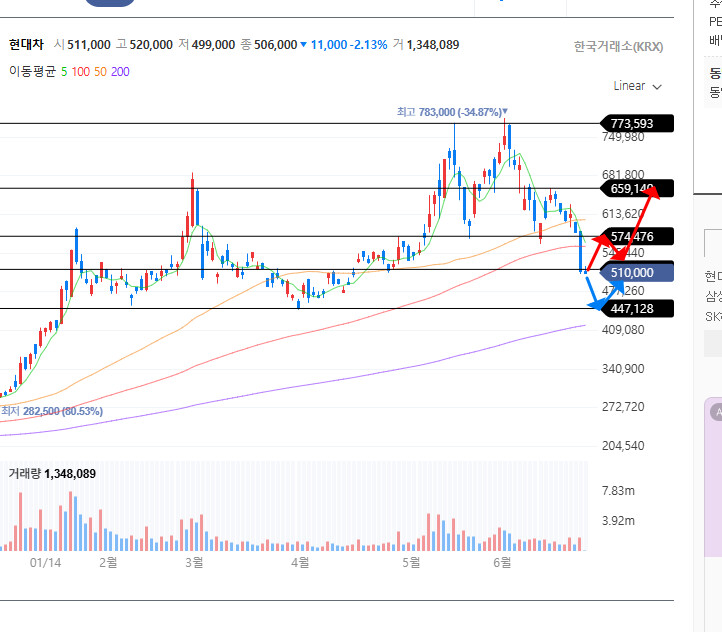Click the 3월 date axis label
This screenshot has height=632, width=722.
coord(194,562)
